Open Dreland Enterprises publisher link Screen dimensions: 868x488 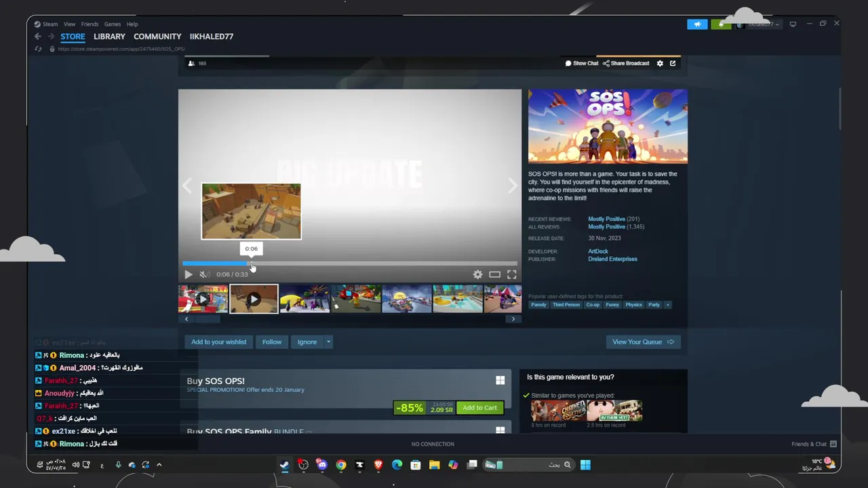coord(612,259)
